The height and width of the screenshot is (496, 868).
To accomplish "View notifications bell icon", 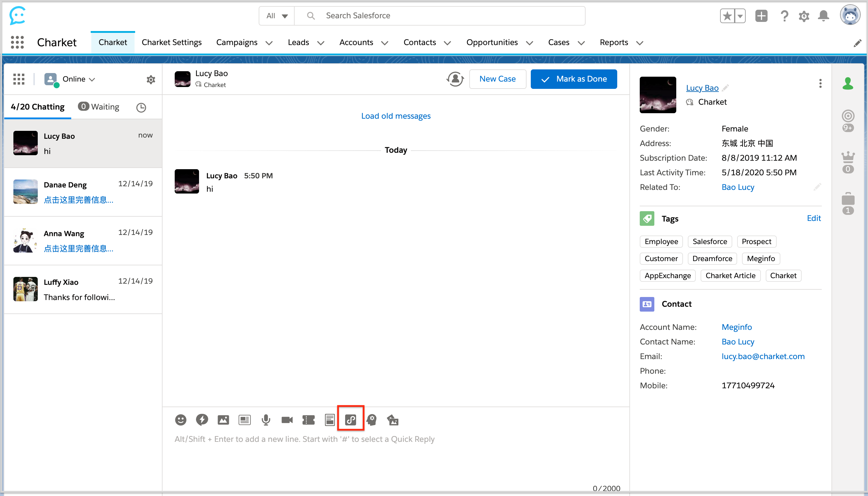I will [x=824, y=16].
